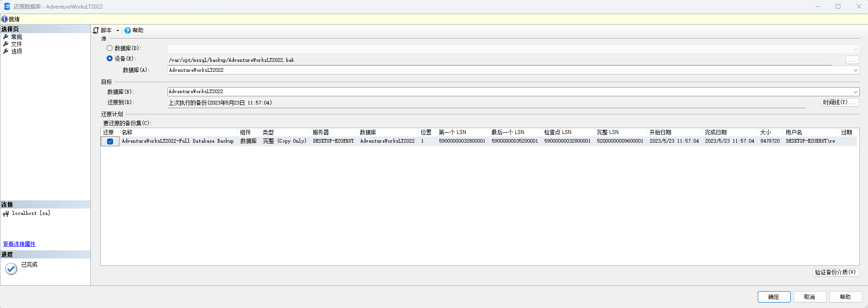This screenshot has height=308, width=868.
Task: Click the 类型 column header
Action: pyautogui.click(x=286, y=132)
